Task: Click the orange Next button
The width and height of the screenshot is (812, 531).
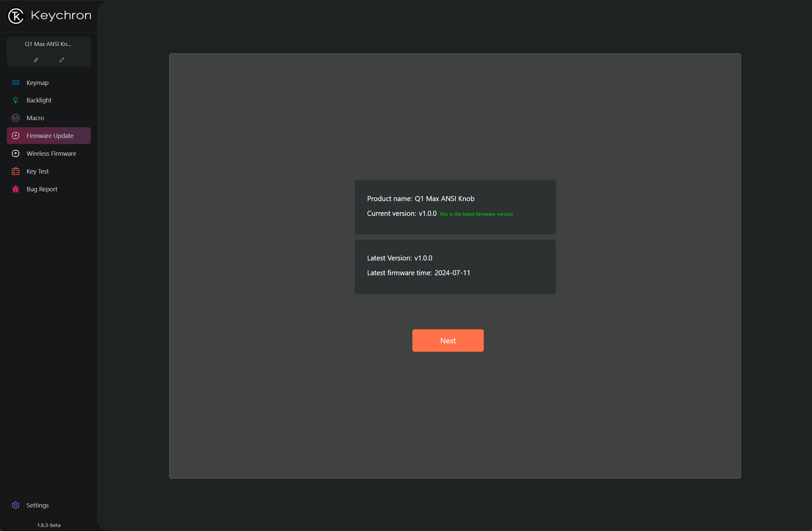Action: tap(448, 341)
